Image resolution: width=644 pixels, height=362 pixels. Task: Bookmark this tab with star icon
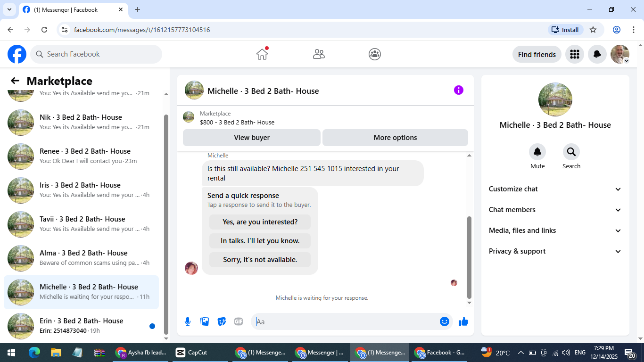point(593,30)
